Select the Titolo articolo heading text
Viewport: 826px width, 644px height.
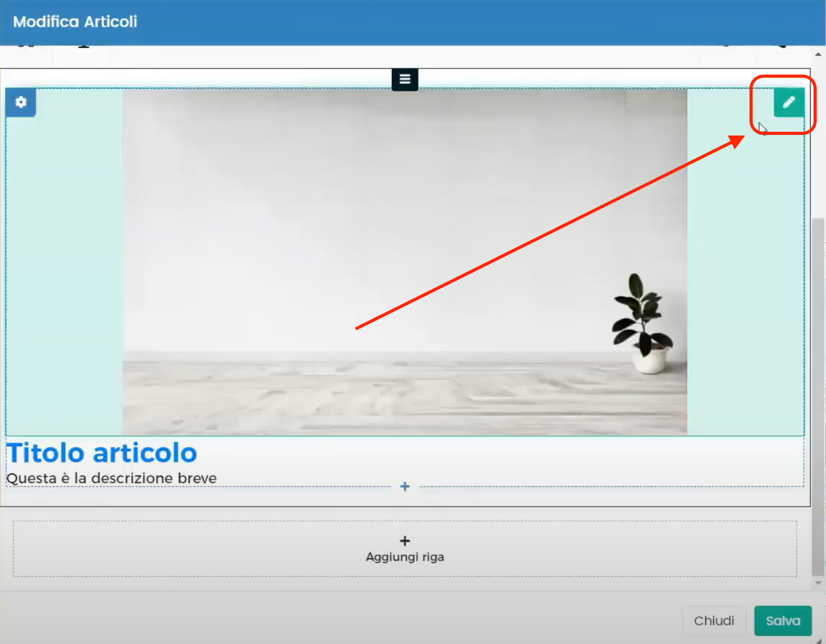coord(101,453)
